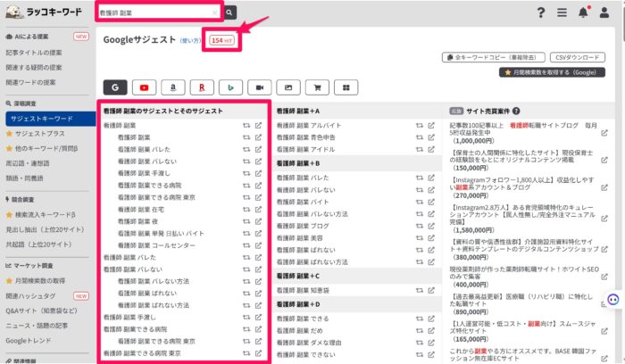Open Googleトレンド in the sidebar
625x364 pixels.
[29, 341]
